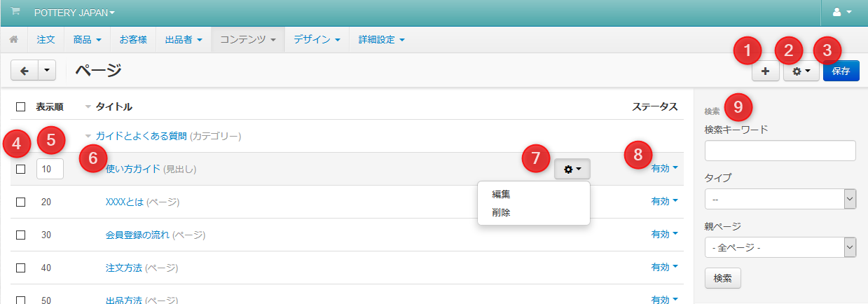Viewport: 868px width, 304px height.
Task: Open the タイプ dropdown in search panel
Action: tap(780, 199)
